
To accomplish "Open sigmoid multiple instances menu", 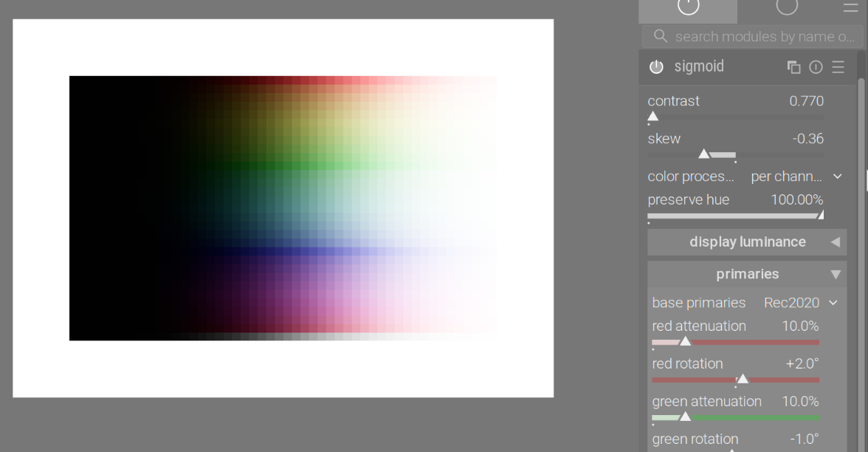I will tap(794, 67).
